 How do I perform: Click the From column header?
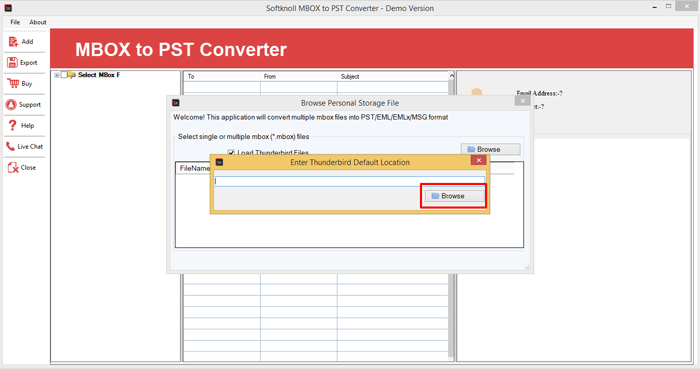(x=299, y=76)
